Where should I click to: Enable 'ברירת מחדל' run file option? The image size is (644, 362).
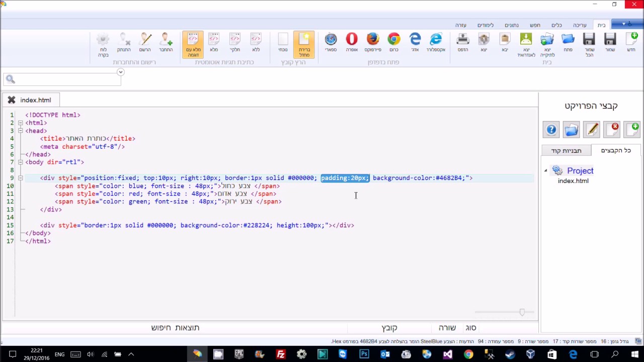(304, 44)
